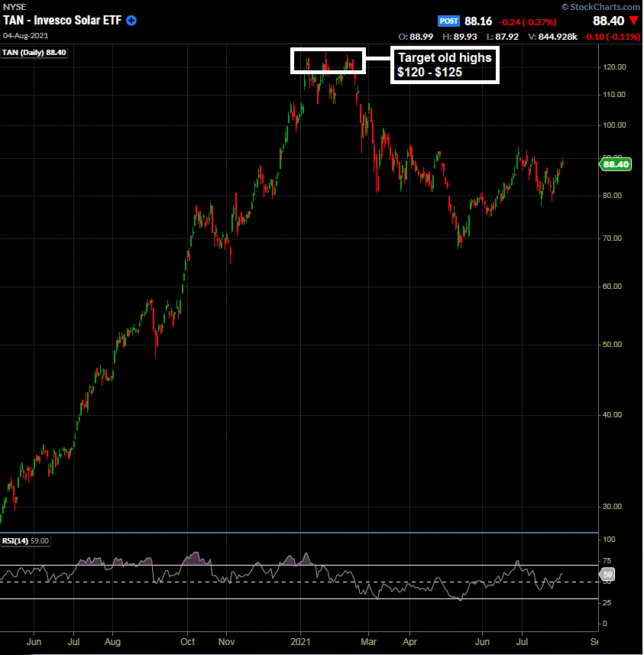
Task: Click the Apr label on time axis
Action: tap(410, 642)
